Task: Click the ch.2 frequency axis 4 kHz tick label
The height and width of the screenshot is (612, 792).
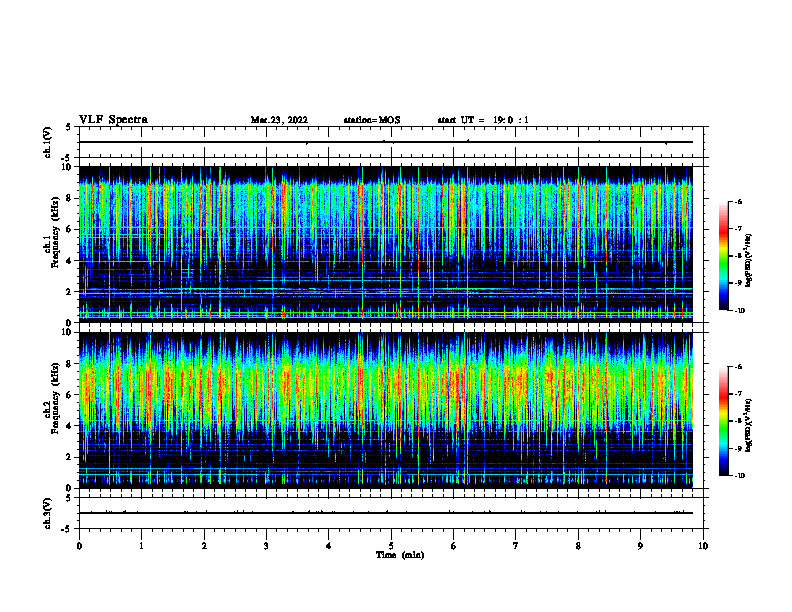Action: tap(70, 426)
